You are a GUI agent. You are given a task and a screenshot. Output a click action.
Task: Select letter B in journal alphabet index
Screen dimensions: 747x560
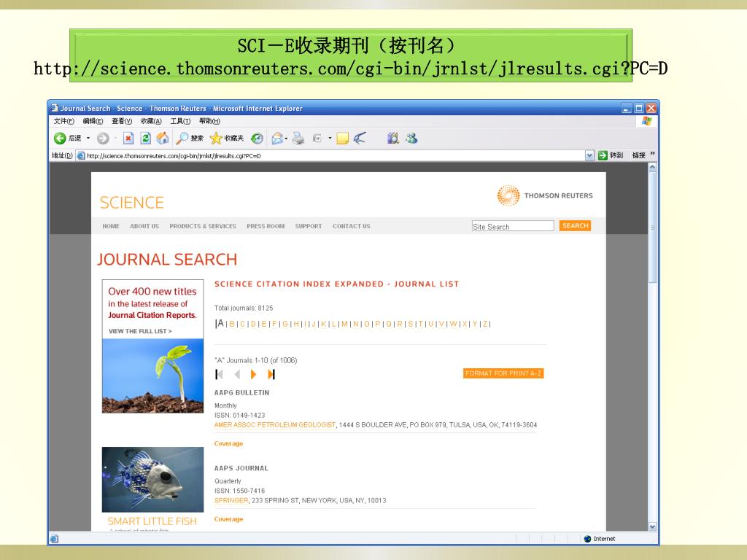[232, 324]
